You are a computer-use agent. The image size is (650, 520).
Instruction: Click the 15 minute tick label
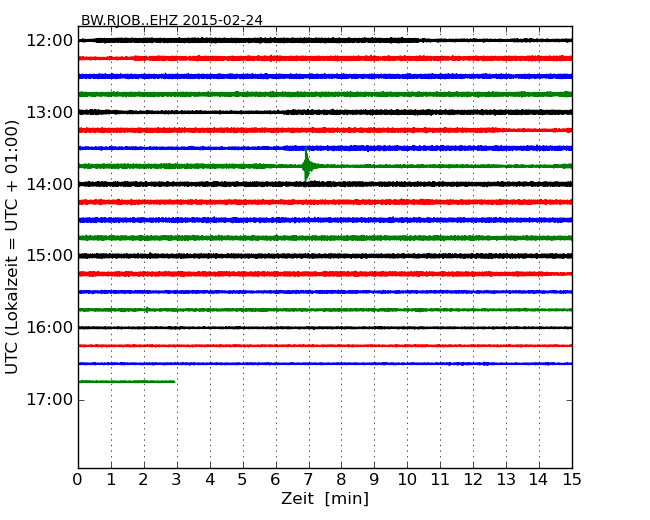coord(572,480)
